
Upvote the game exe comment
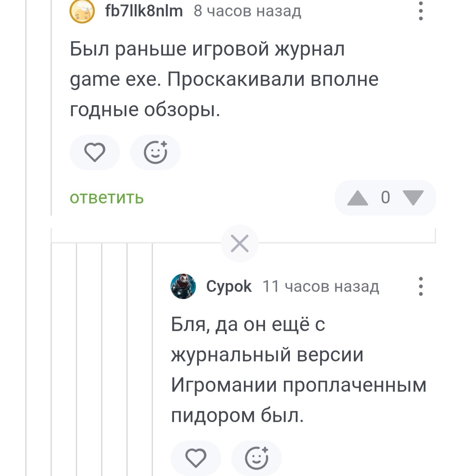(358, 198)
